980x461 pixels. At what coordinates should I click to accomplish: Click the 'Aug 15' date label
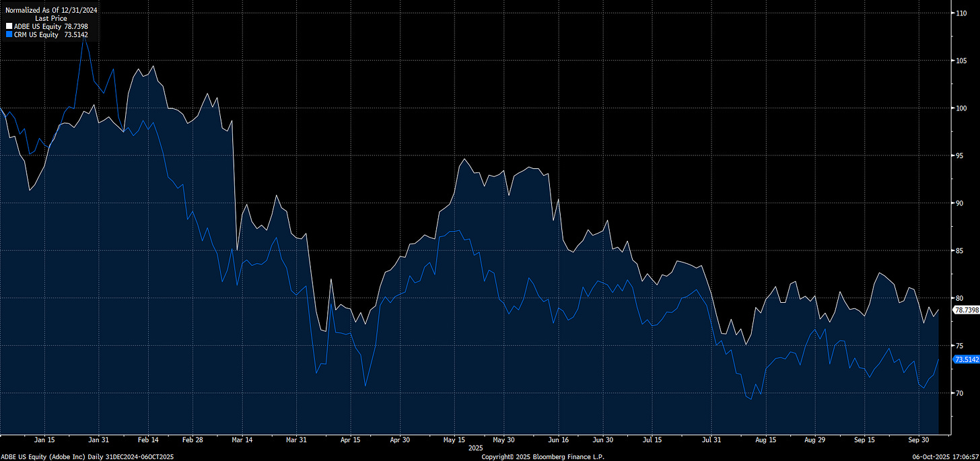tap(766, 440)
